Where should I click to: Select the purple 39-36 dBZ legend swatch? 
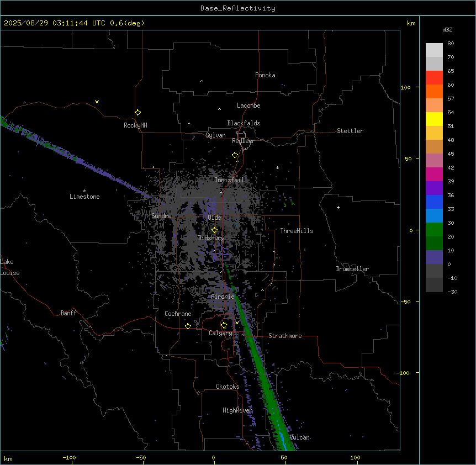click(434, 188)
